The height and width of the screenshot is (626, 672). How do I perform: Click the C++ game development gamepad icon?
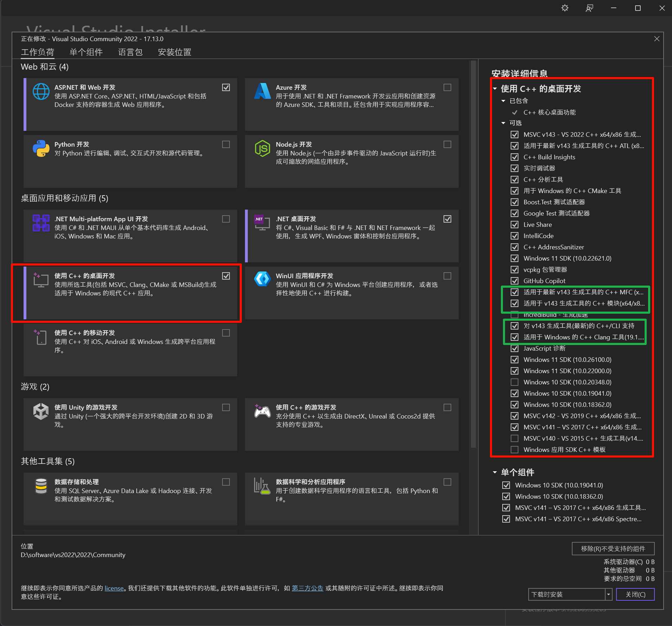point(263,411)
